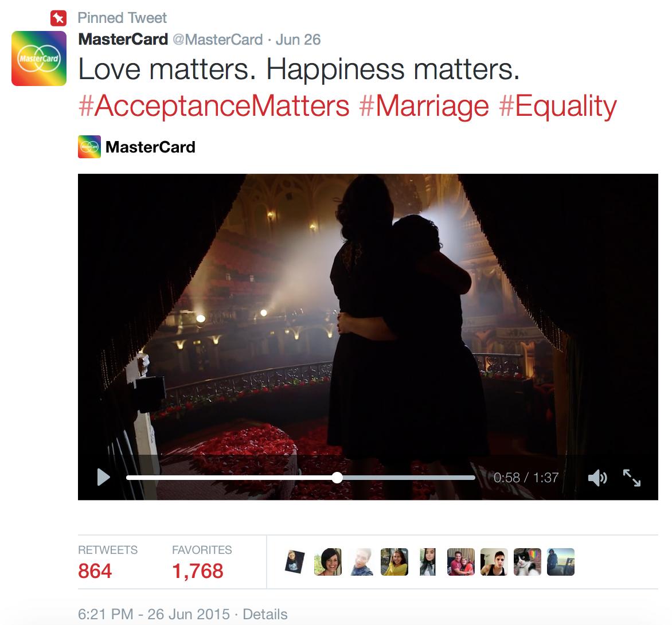Image resolution: width=672 pixels, height=625 pixels.
Task: Open the #Equality hashtag
Action: pyautogui.click(x=557, y=106)
